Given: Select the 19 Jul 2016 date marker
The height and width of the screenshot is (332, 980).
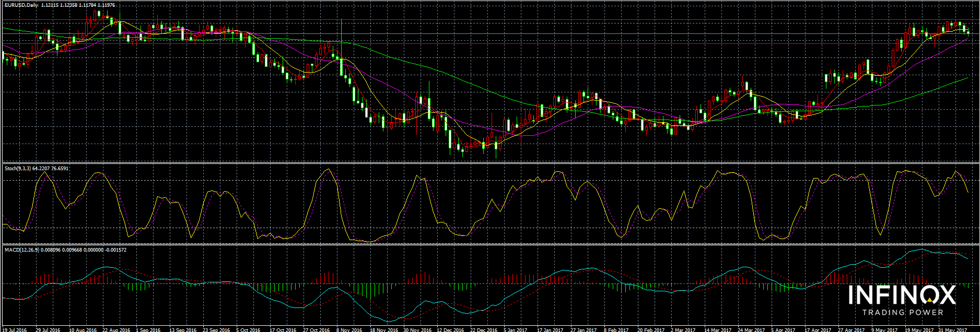Looking at the screenshot, I should [15, 329].
